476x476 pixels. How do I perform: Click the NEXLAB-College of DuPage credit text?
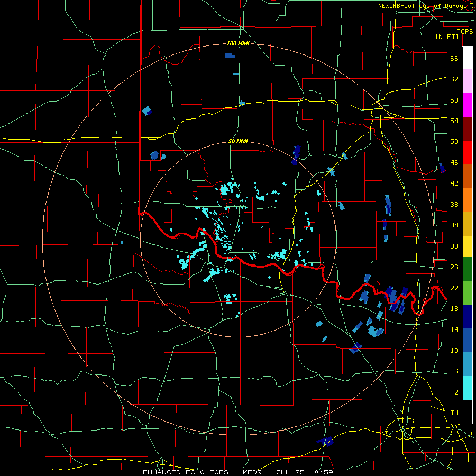[x=425, y=6]
